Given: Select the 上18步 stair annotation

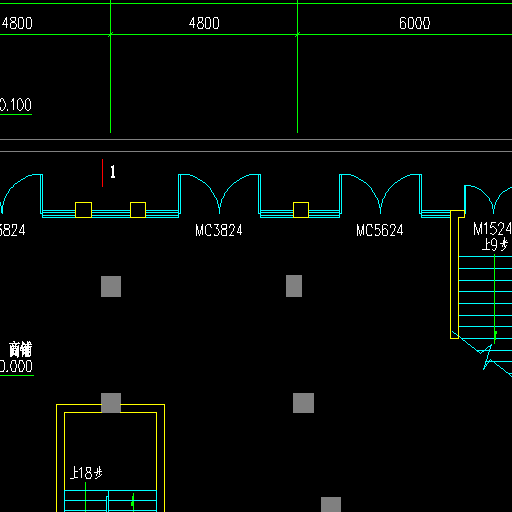Looking at the screenshot, I should [x=86, y=473].
